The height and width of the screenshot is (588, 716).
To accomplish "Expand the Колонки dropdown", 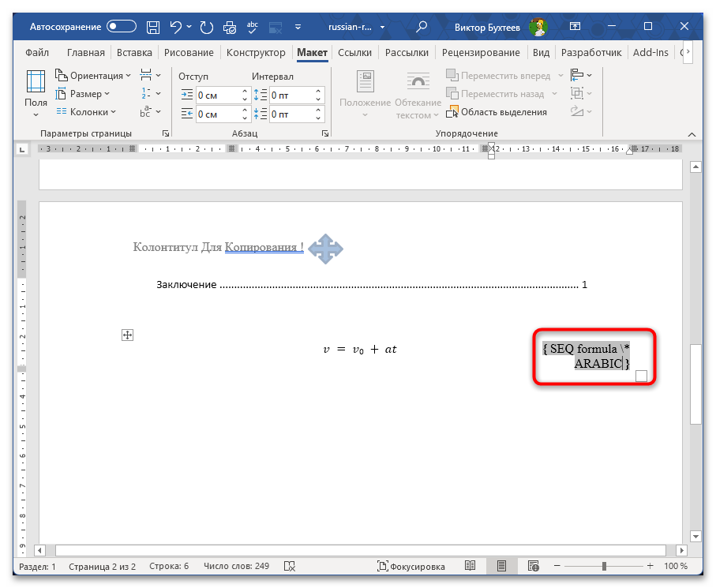I will pyautogui.click(x=85, y=112).
